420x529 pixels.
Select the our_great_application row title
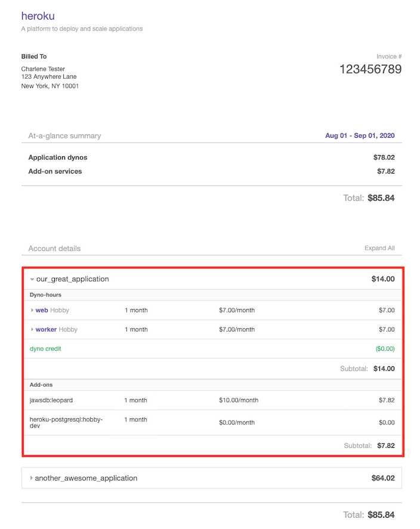point(72,279)
